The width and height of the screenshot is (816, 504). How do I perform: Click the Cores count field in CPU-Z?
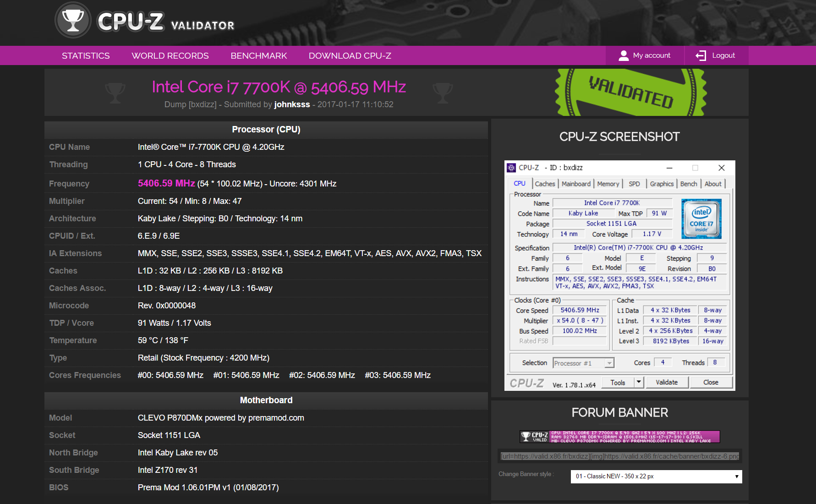tap(663, 362)
